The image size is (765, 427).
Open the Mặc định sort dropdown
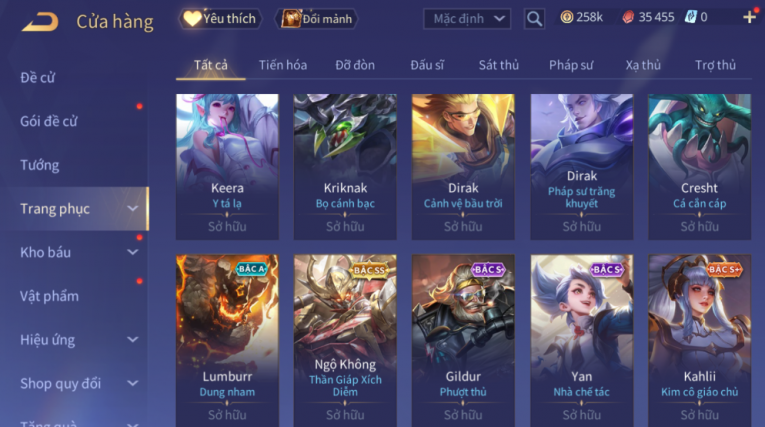467,19
